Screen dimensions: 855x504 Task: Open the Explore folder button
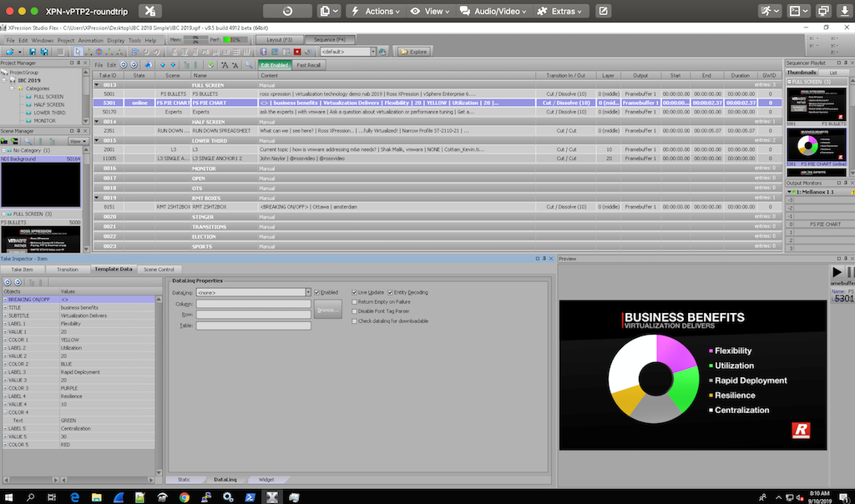pos(414,52)
